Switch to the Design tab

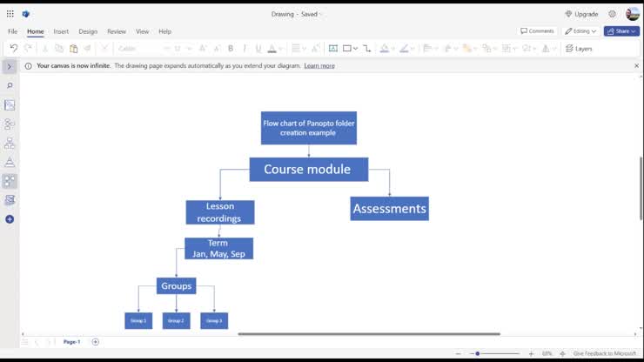[x=88, y=31]
